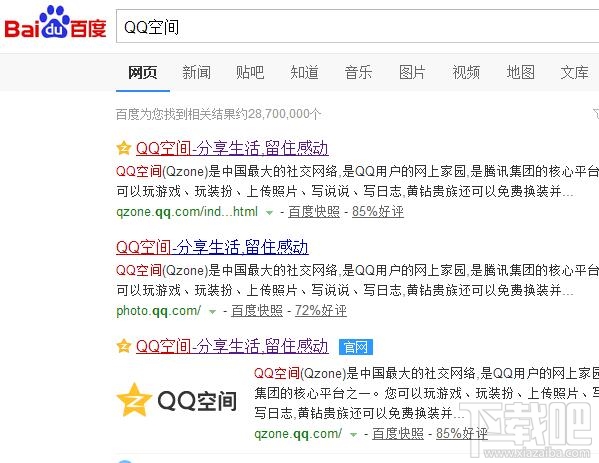599x463 pixels.
Task: Open the 贴吧 tab
Action: 250,72
